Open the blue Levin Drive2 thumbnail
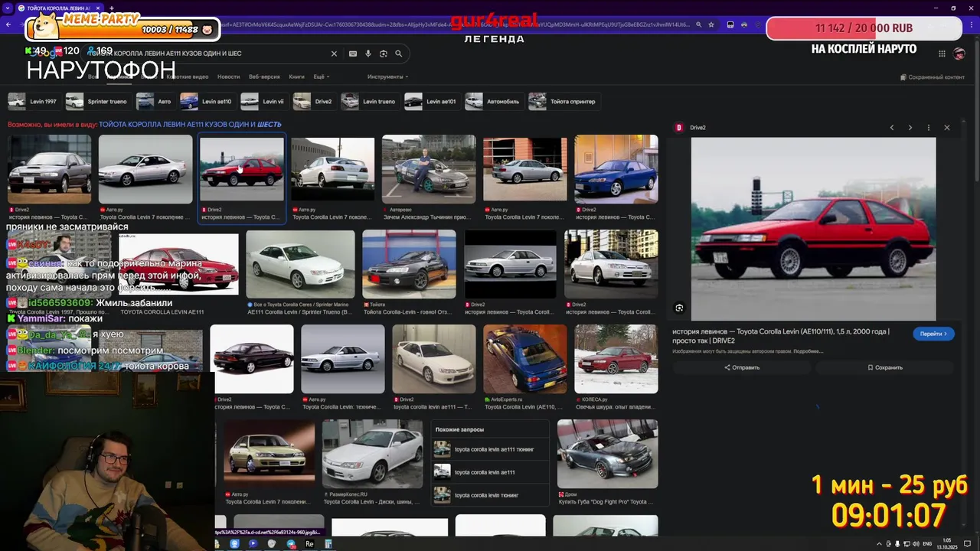This screenshot has width=980, height=551. pyautogui.click(x=616, y=169)
